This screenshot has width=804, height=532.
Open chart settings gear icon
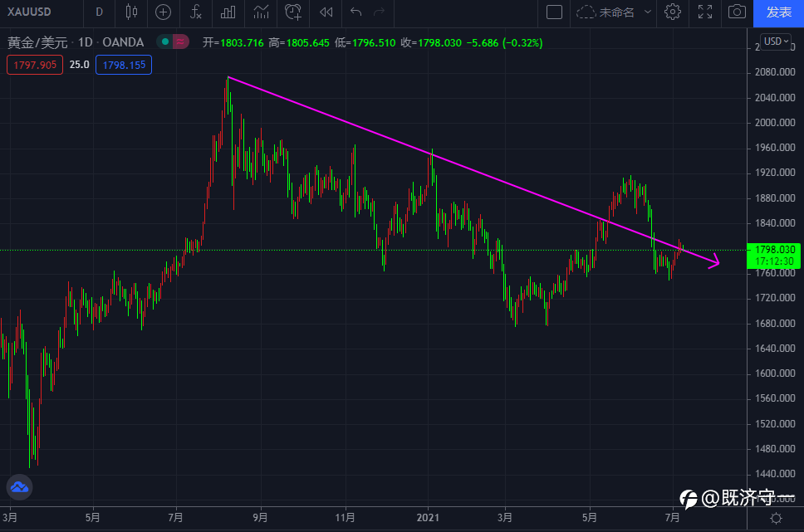point(673,12)
